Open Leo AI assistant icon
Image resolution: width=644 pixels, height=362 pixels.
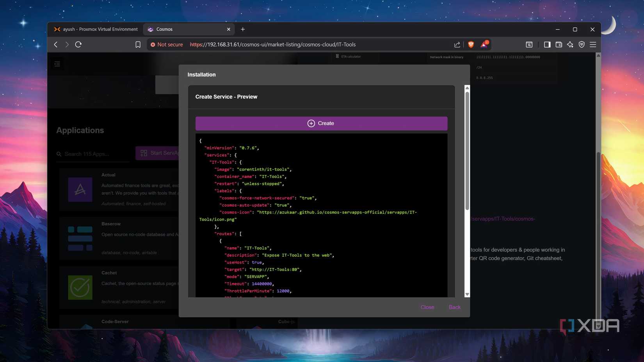click(x=570, y=44)
